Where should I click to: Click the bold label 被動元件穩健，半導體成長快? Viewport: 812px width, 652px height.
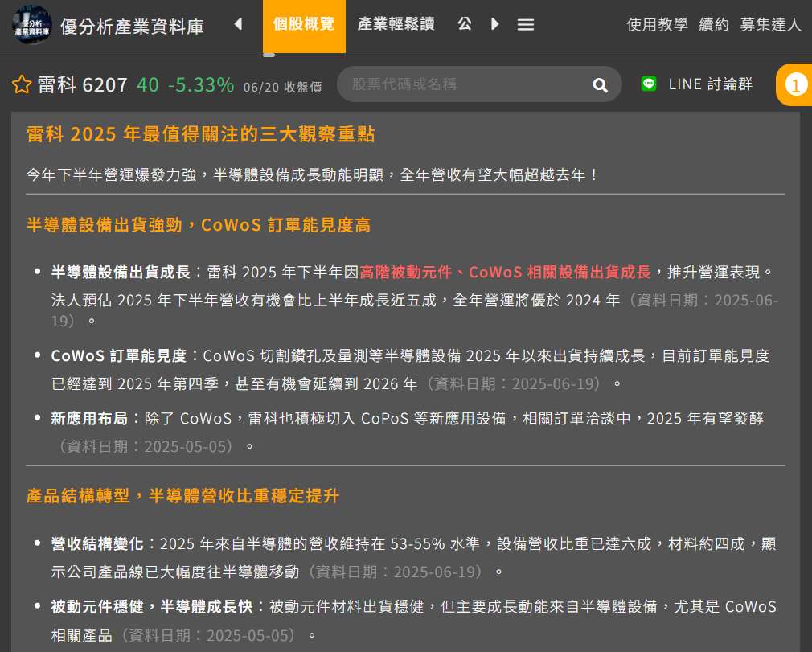(x=152, y=606)
